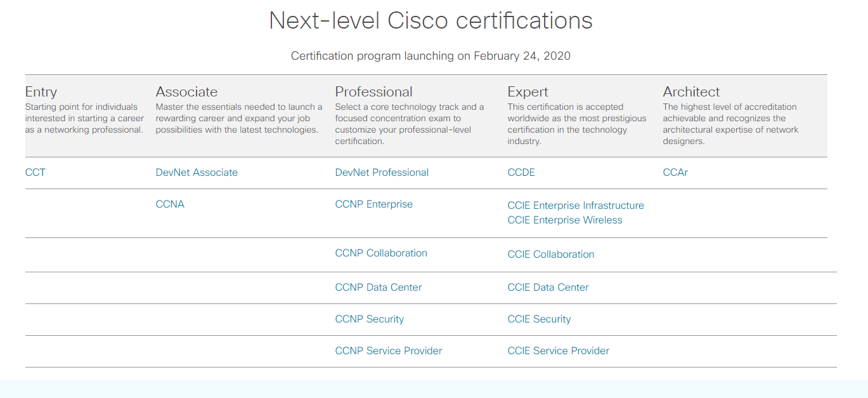
Task: Open the CCNP Data Center link
Action: pyautogui.click(x=379, y=288)
